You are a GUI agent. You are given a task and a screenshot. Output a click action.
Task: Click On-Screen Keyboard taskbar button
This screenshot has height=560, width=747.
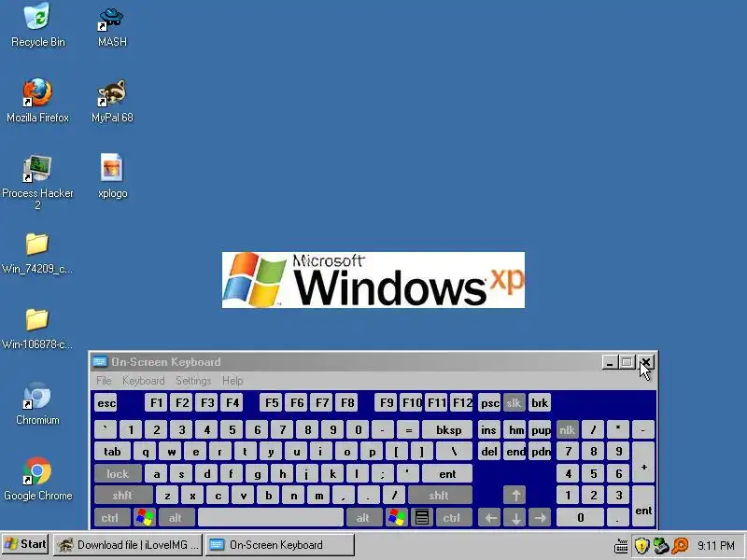click(x=280, y=545)
